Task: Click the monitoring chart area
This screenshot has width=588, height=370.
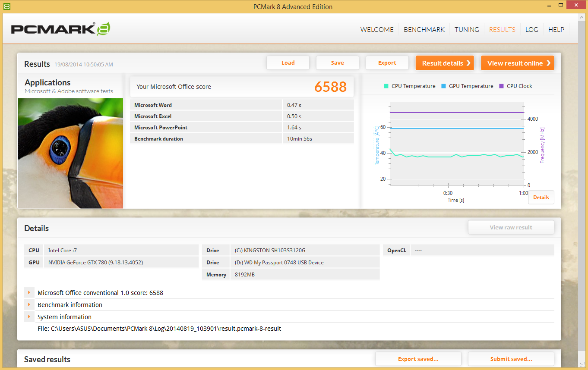Action: [x=457, y=144]
